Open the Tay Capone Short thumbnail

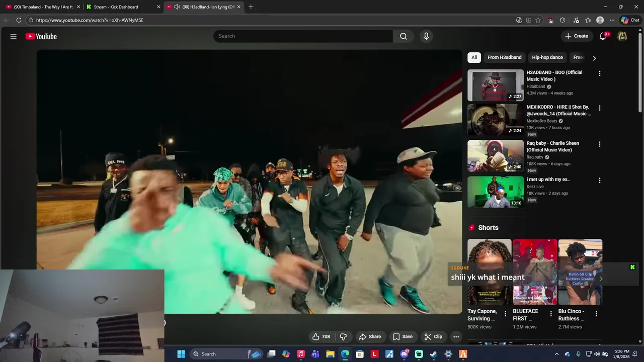pyautogui.click(x=490, y=272)
